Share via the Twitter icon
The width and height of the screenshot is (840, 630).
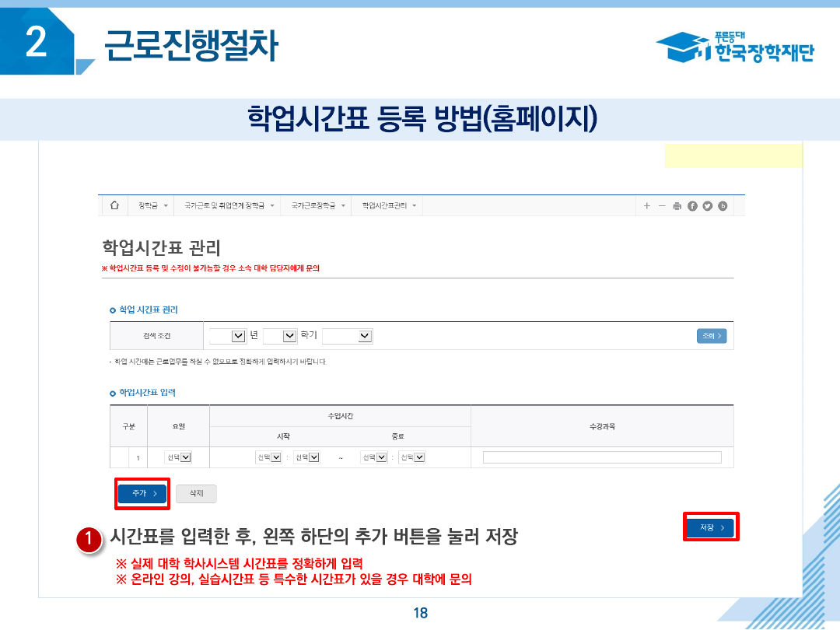coord(707,205)
